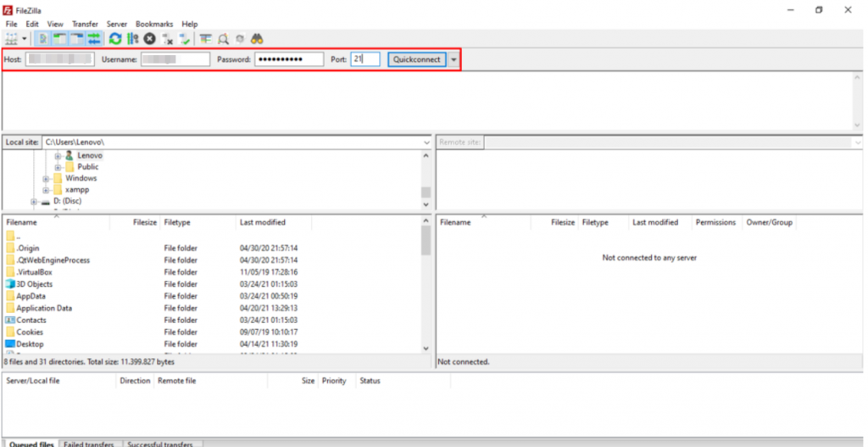Select the Windows folder in tree
868x447 pixels.
[81, 178]
